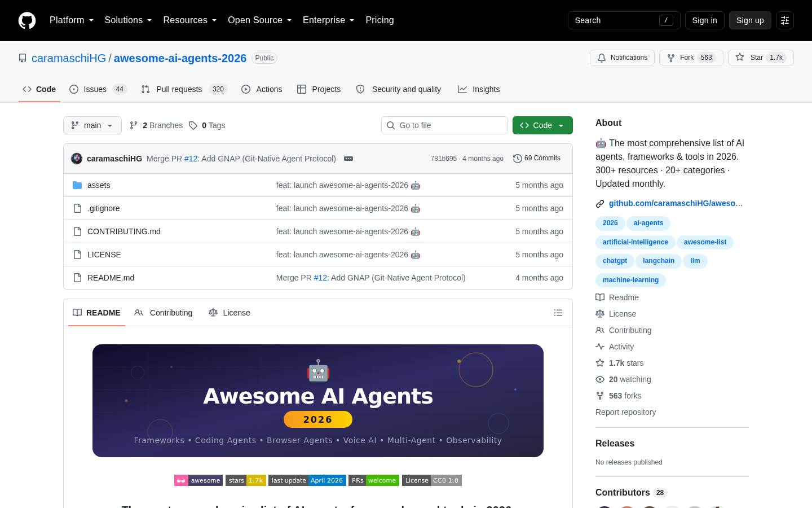Expand commit message ellipsis details
Viewport: 812px width, 508px height.
(x=348, y=159)
